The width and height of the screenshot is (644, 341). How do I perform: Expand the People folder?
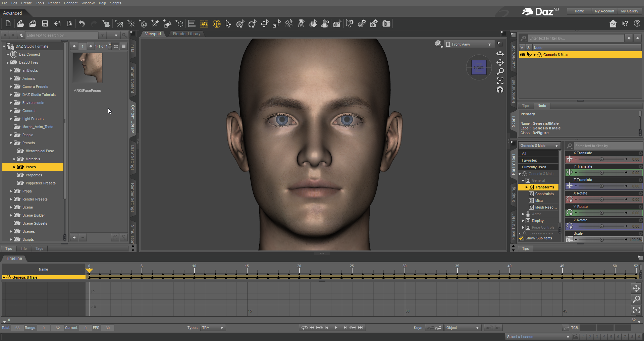[11, 135]
